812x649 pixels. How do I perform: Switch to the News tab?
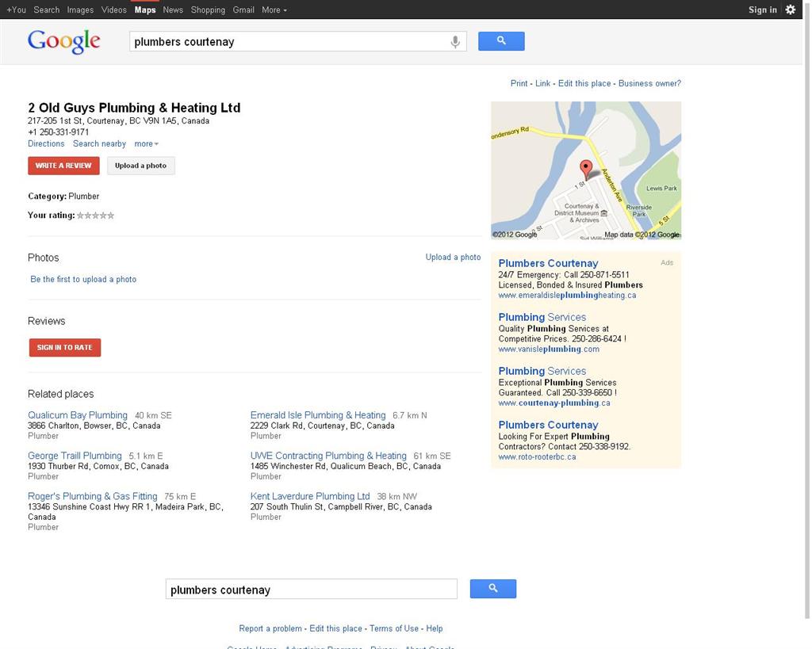(173, 10)
